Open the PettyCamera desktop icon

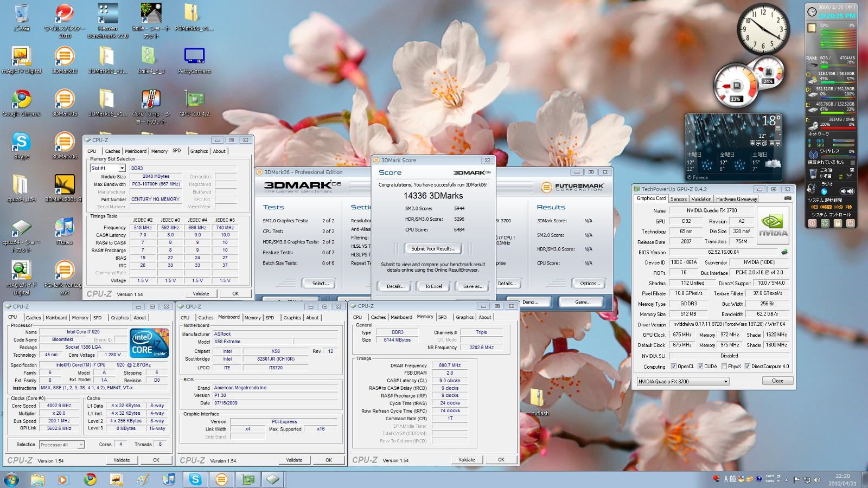point(194,60)
